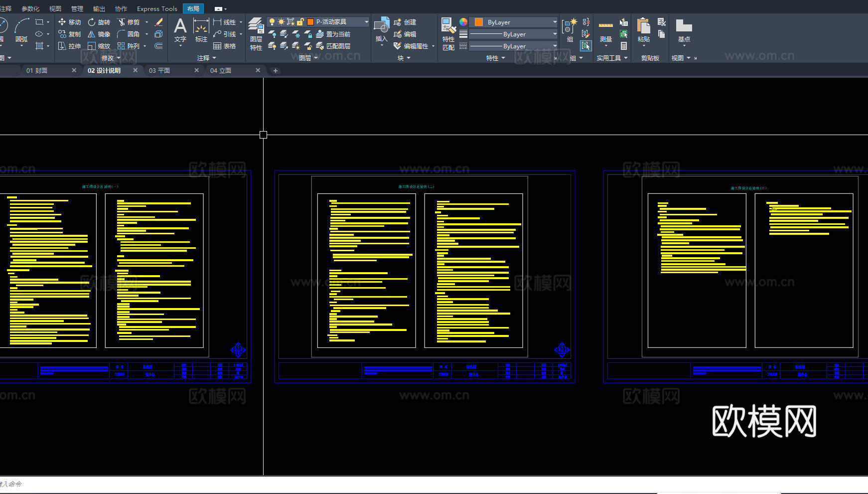868x494 pixels.
Task: Click the command line input field
Action: (x=434, y=484)
